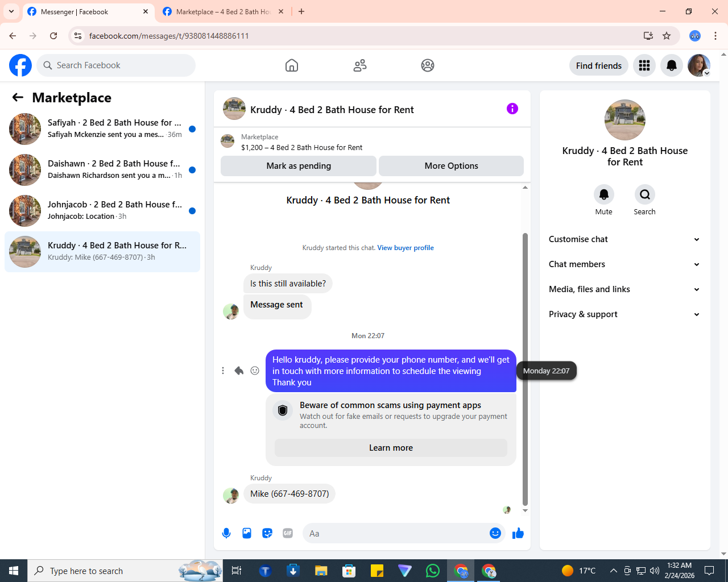This screenshot has width=728, height=582.
Task: Open emoji picker in message box
Action: 495,533
